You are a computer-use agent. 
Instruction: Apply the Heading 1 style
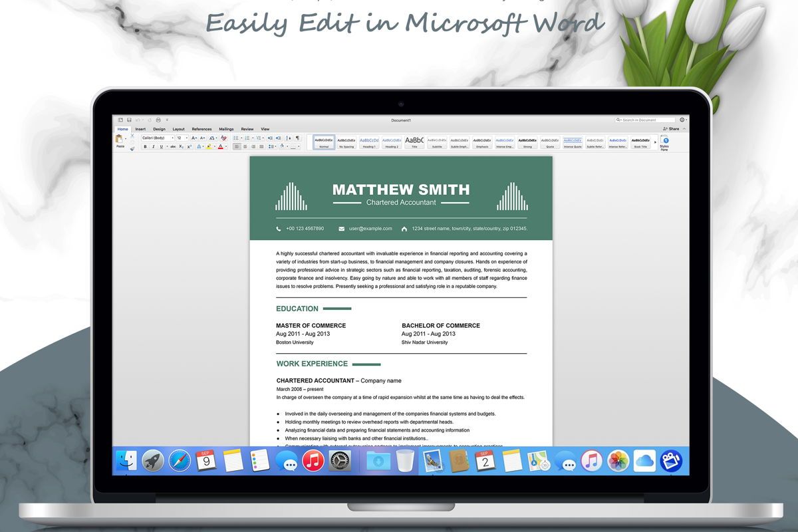pyautogui.click(x=369, y=142)
